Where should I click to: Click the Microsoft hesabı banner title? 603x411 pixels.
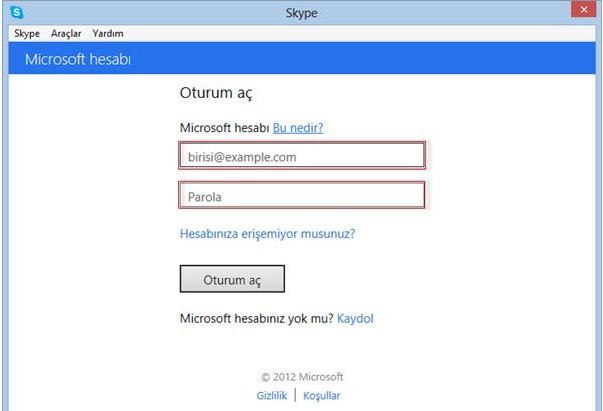click(78, 59)
